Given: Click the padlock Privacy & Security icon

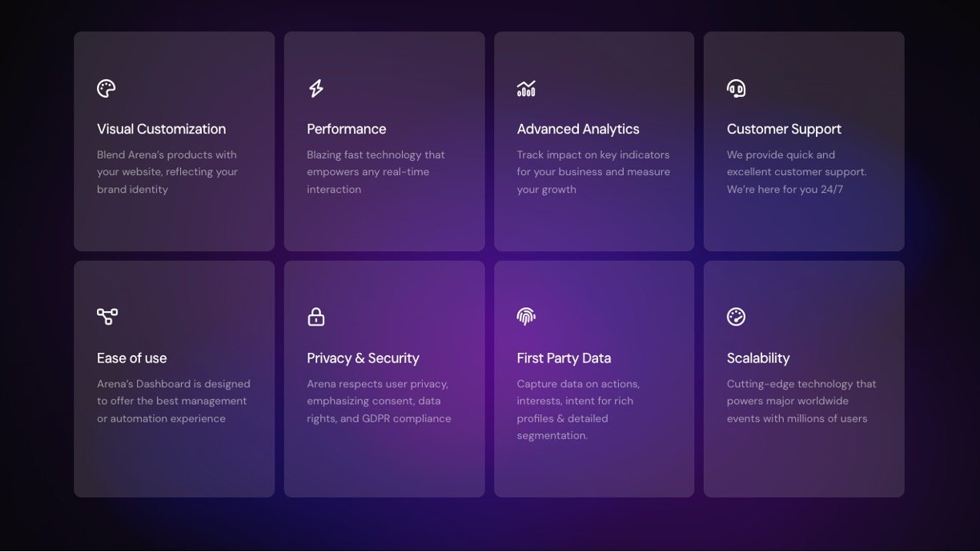Looking at the screenshot, I should tap(316, 317).
